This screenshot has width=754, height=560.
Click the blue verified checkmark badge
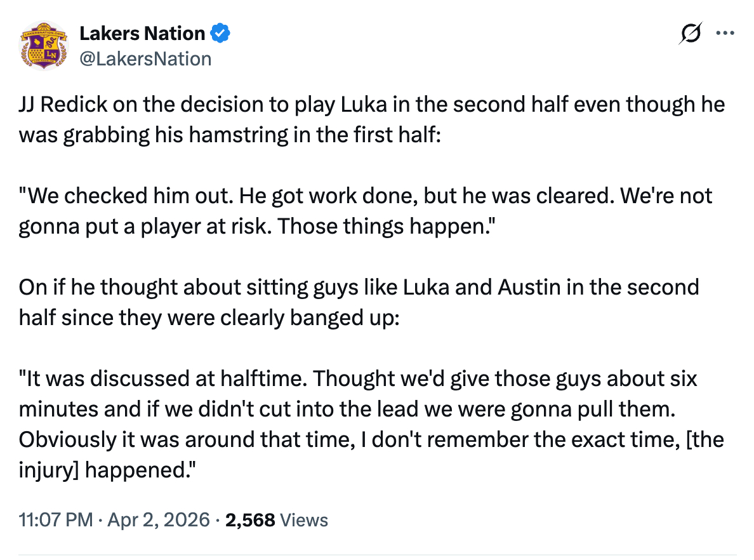coord(220,32)
